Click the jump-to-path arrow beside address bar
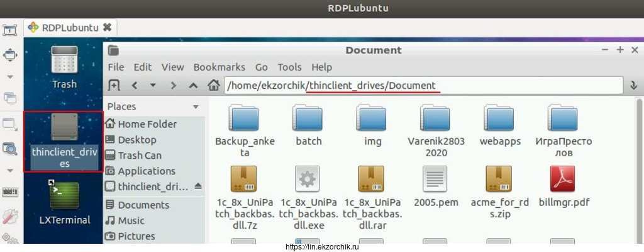 click(x=633, y=85)
